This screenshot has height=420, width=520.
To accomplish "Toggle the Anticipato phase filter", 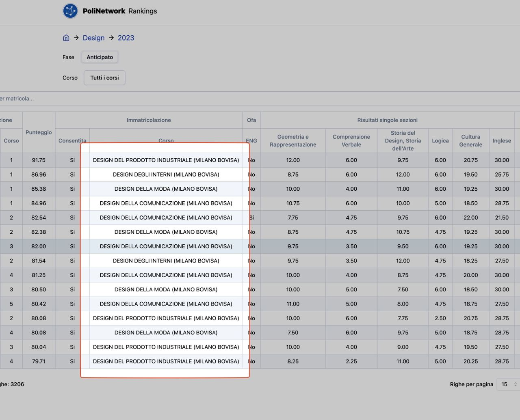I will [100, 57].
